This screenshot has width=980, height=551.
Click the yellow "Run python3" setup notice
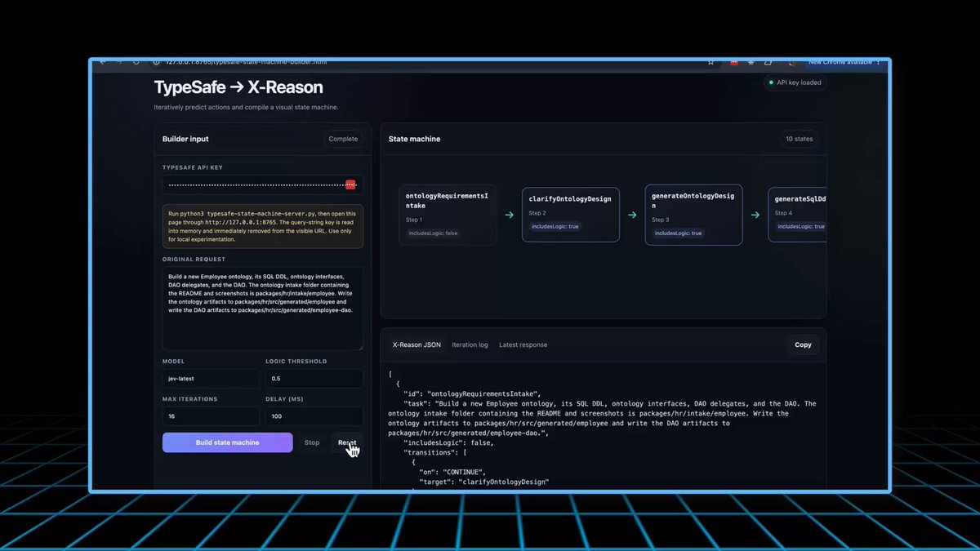coord(262,226)
